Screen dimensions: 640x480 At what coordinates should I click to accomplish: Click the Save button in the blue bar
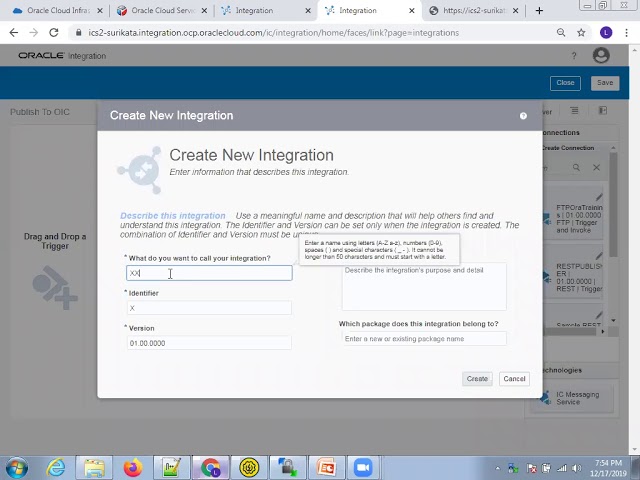605,83
